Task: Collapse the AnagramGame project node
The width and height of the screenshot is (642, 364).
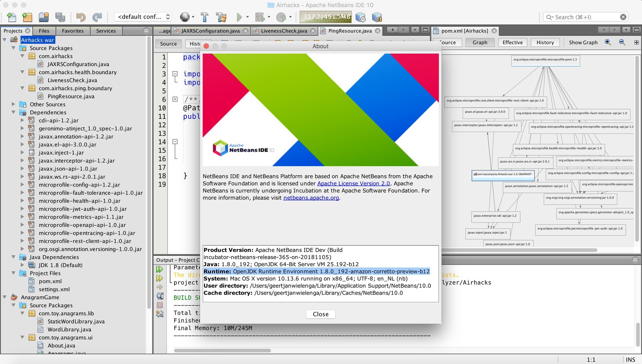Action: tap(5, 297)
